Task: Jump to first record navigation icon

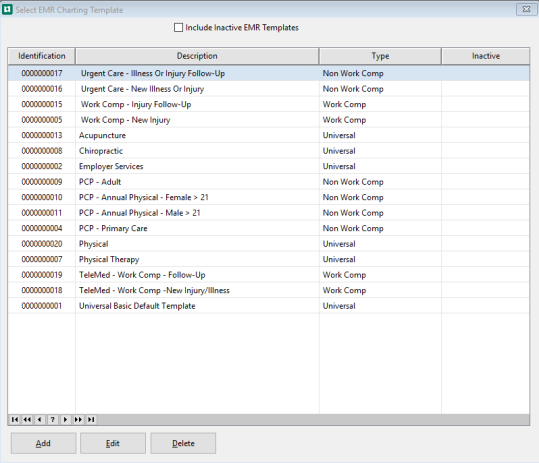Action: coord(15,419)
